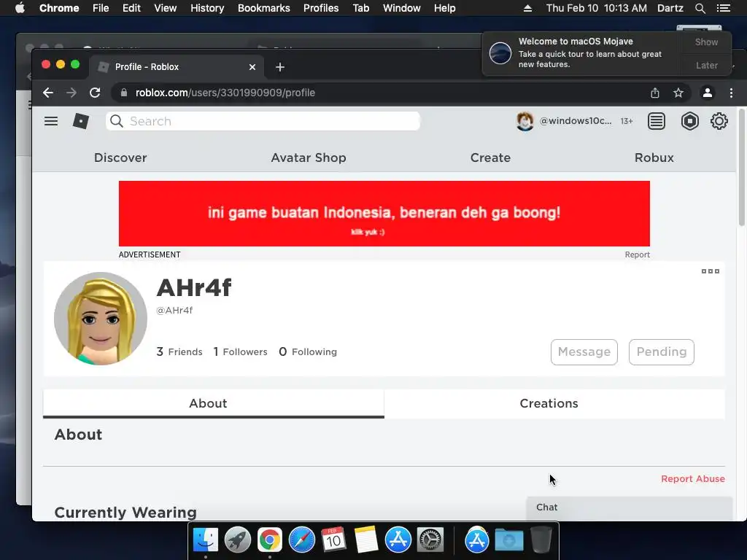Expand the Chat panel
This screenshot has height=560, width=747.
coord(629,507)
